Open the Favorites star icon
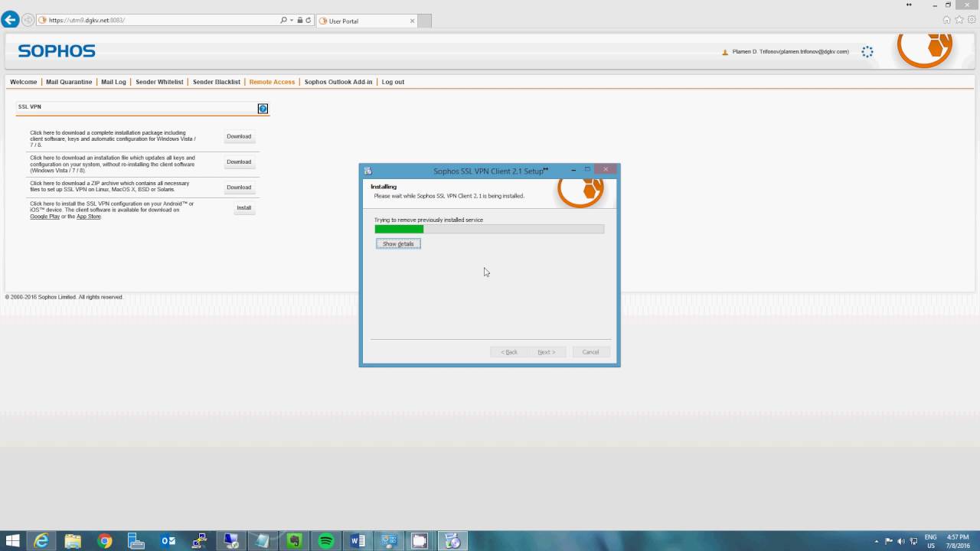This screenshot has height=551, width=980. tap(959, 20)
